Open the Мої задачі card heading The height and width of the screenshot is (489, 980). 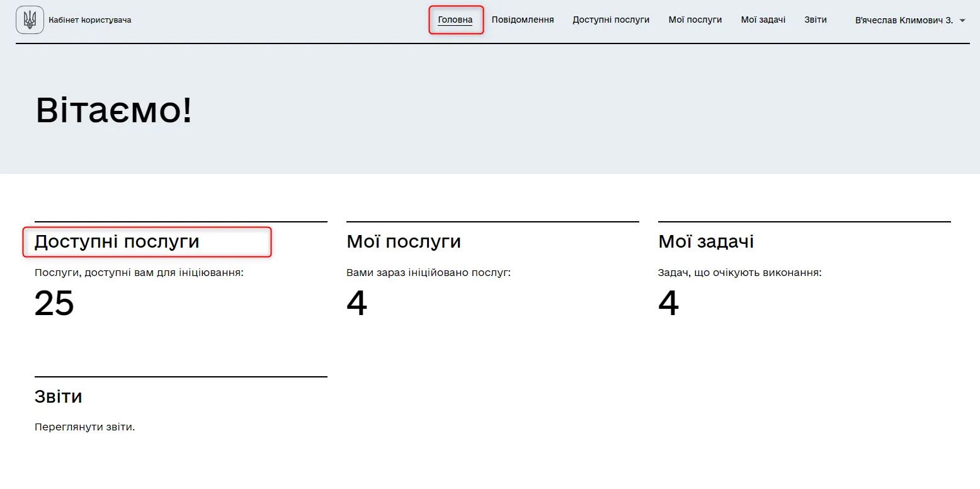click(x=706, y=242)
